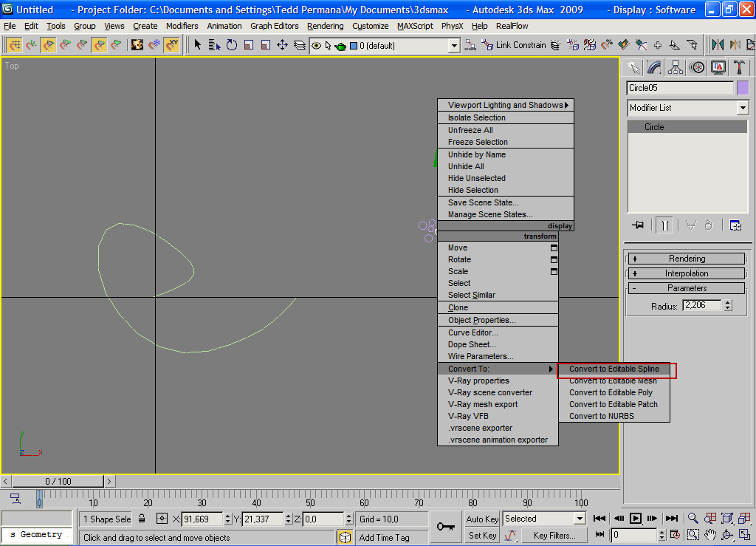Open the Modifiers menu
Viewport: 756px width, 546px height.
point(182,26)
